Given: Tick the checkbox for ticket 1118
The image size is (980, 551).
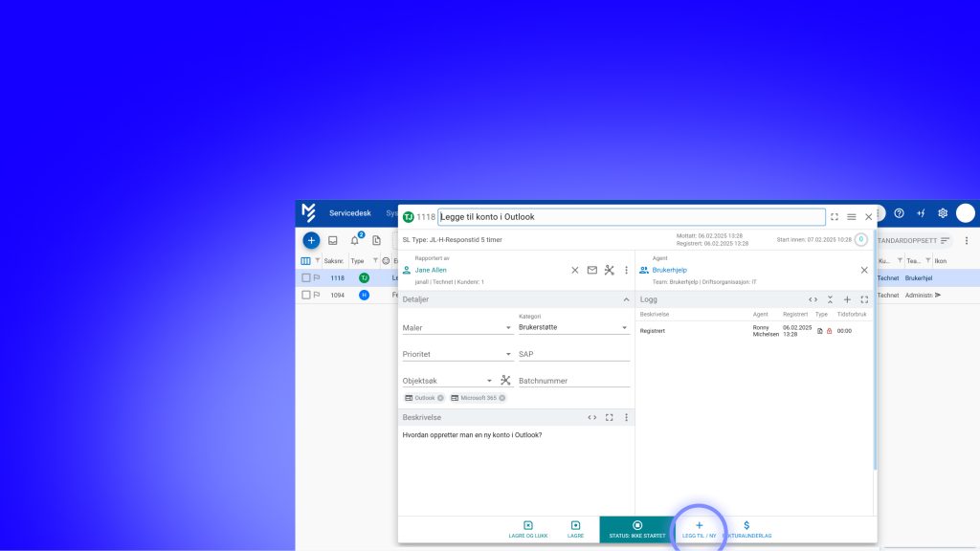Looking at the screenshot, I should coord(305,278).
